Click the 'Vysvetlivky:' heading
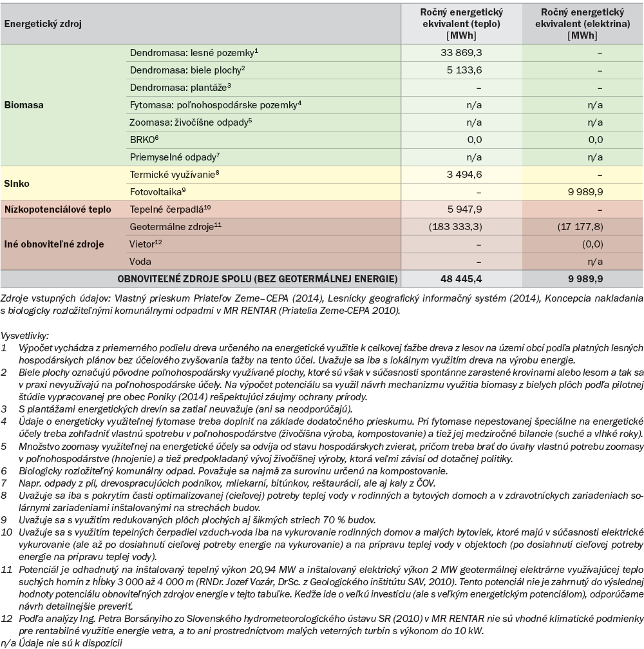The height and width of the screenshot is (649, 644). point(25,336)
